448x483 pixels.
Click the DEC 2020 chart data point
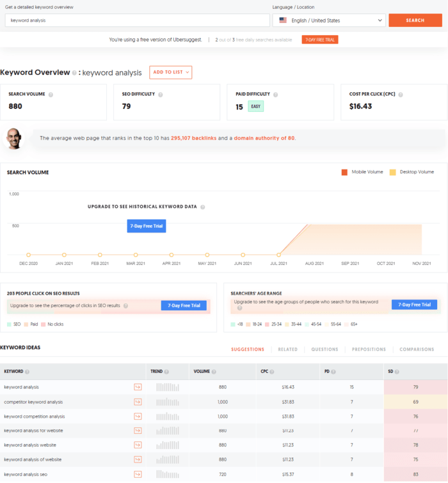[28, 255]
